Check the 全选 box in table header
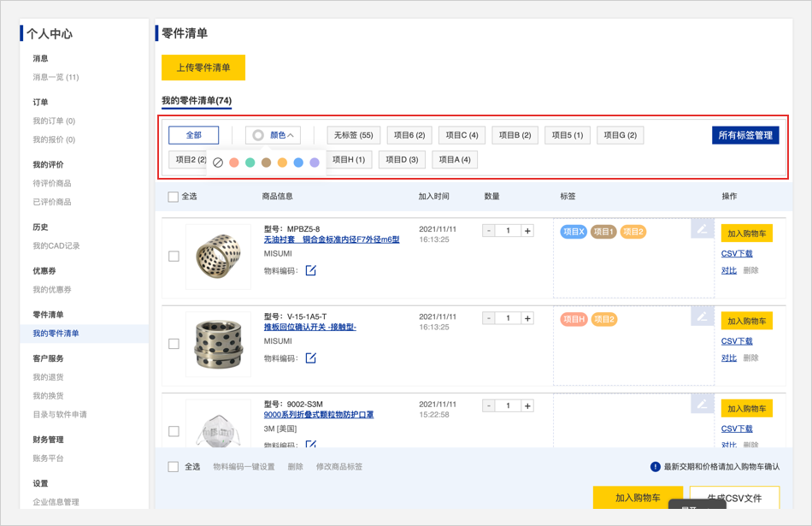 (174, 197)
